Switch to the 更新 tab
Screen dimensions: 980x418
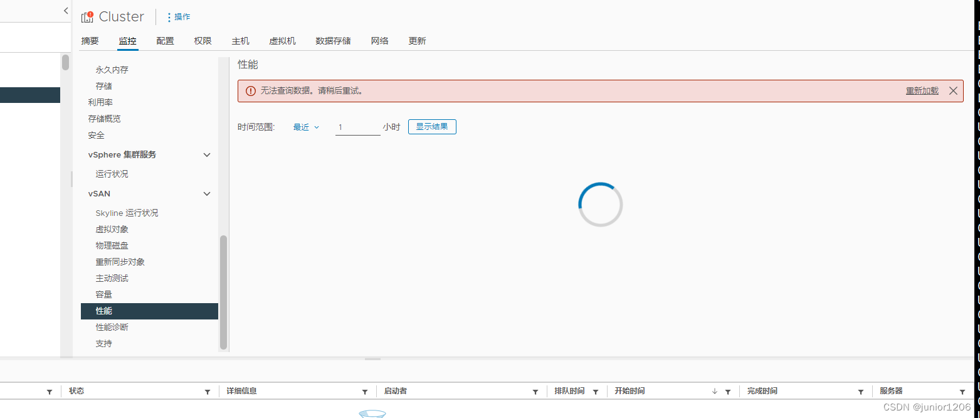418,41
